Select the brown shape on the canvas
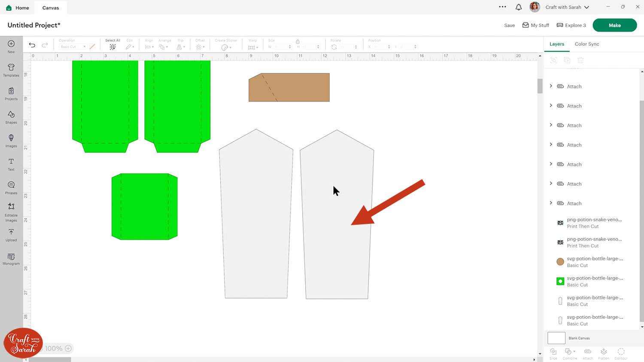 [289, 87]
